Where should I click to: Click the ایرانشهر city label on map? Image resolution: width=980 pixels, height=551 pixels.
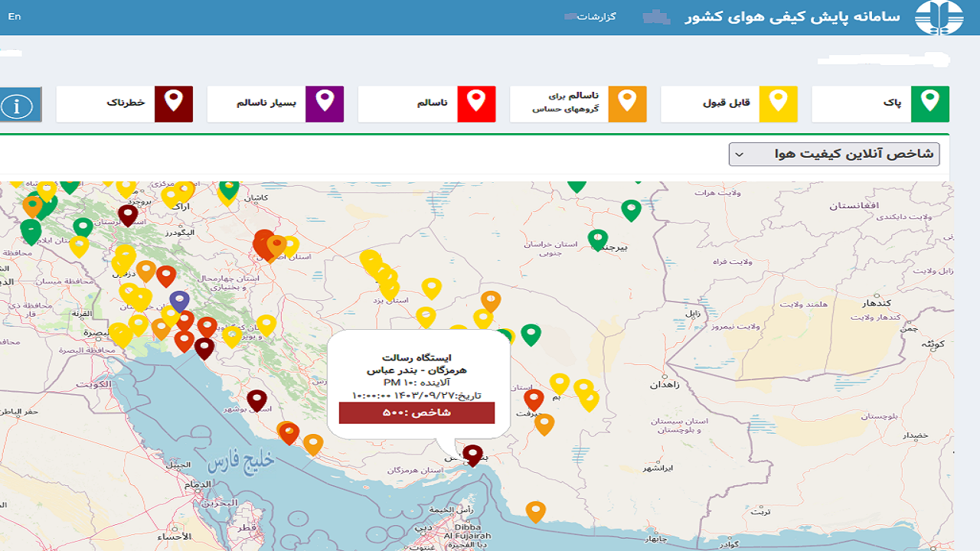coord(658,467)
